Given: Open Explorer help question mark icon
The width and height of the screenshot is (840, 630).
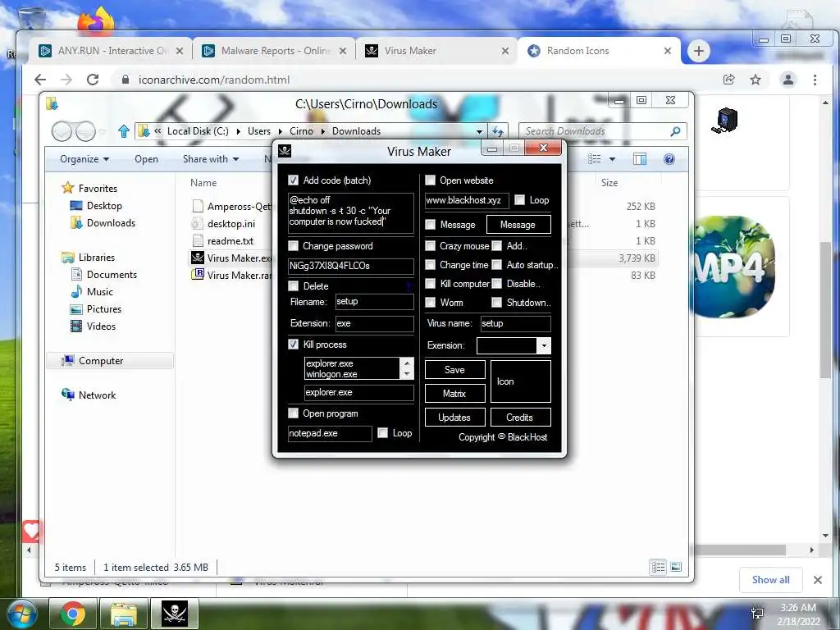Looking at the screenshot, I should pos(669,159).
